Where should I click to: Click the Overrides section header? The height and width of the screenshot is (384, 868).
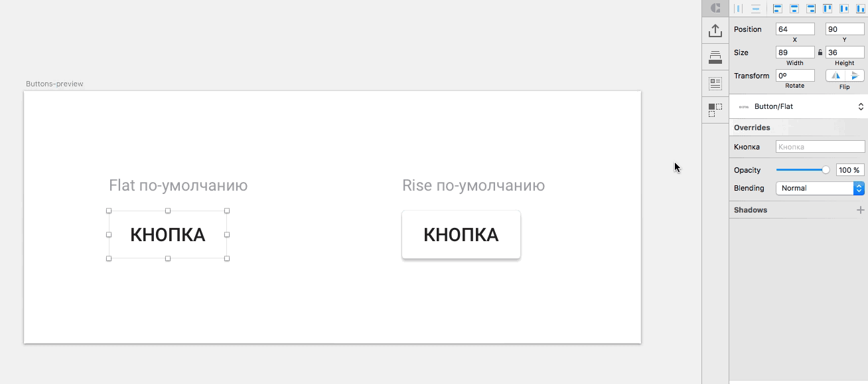coord(752,128)
